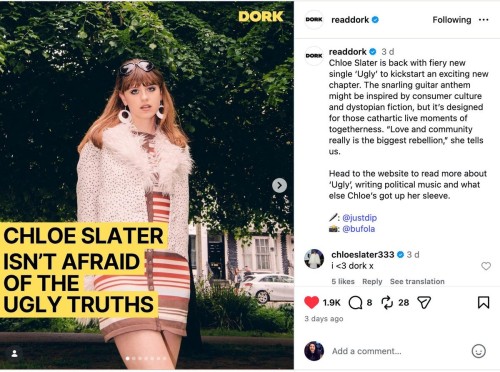Click See translation under comment
The height and width of the screenshot is (372, 500).
[x=417, y=281]
